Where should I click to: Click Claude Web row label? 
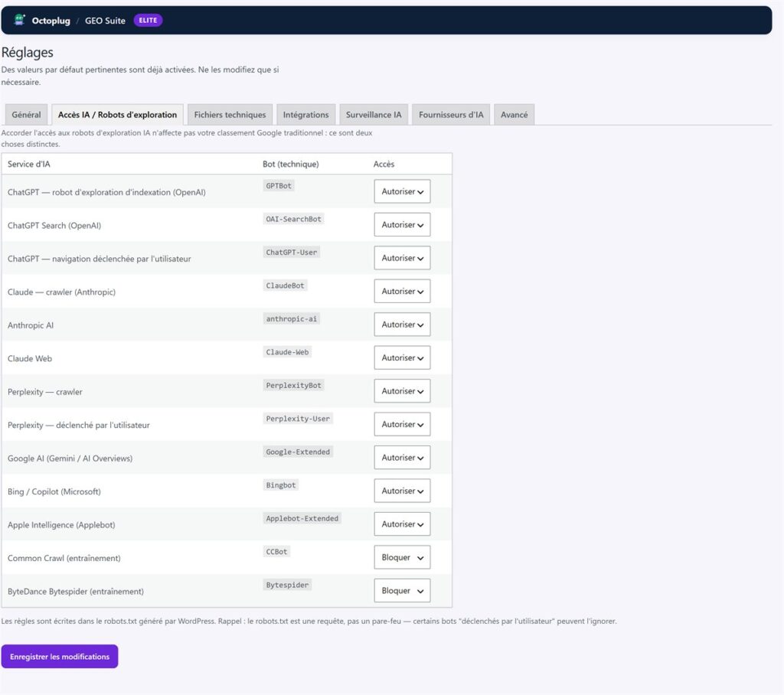(x=30, y=358)
